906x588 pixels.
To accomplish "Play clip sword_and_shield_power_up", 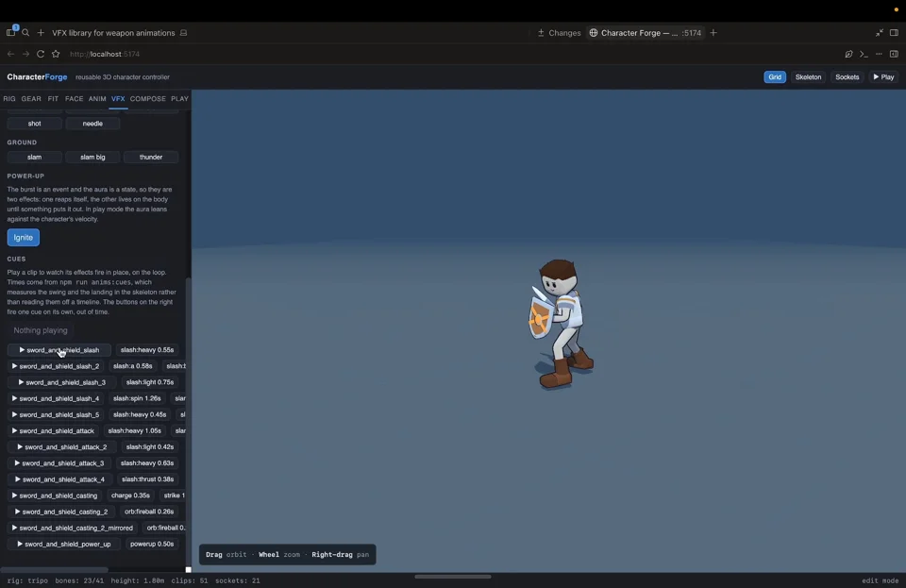I will [63, 544].
